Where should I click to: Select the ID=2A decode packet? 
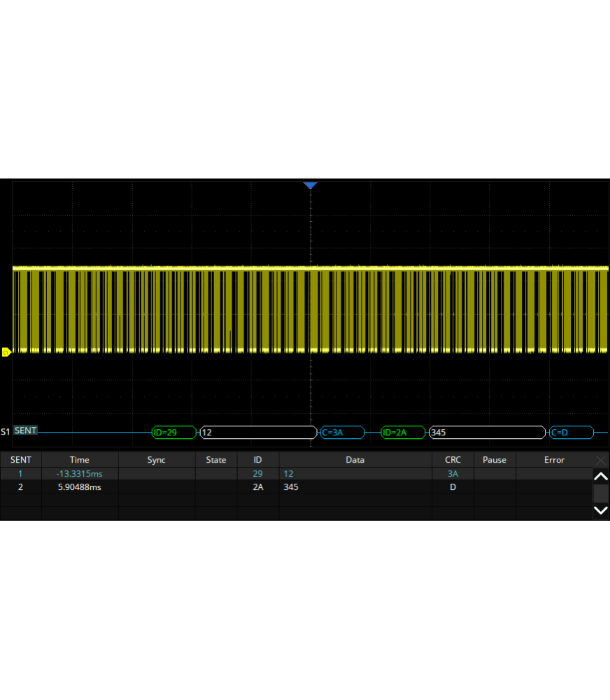pos(403,432)
